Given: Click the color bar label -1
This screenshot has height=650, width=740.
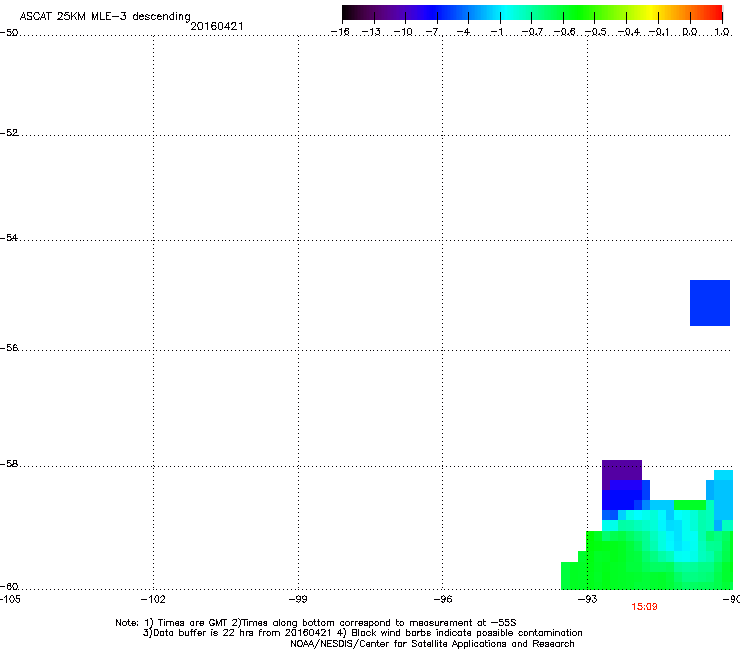Looking at the screenshot, I should click(497, 32).
